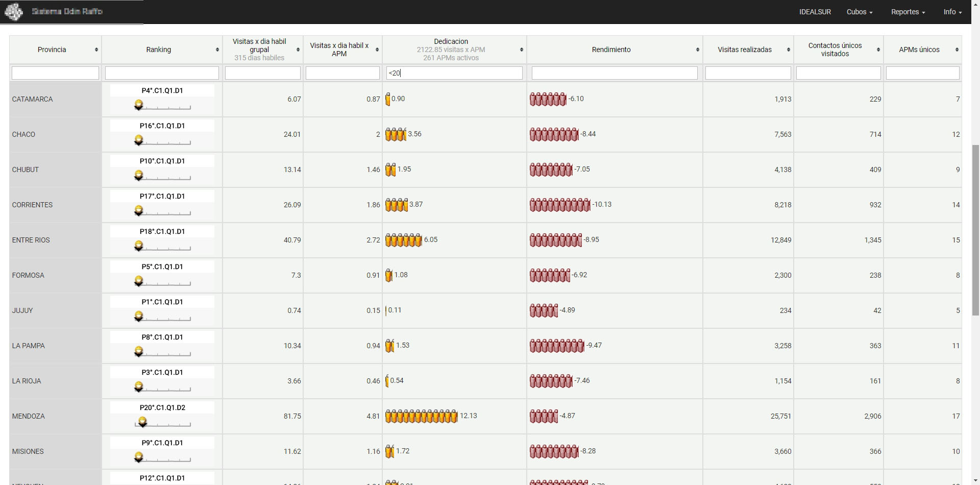This screenshot has height=485, width=980.
Task: Click the red rendimiento icons in MENDOZA row
Action: click(544, 416)
